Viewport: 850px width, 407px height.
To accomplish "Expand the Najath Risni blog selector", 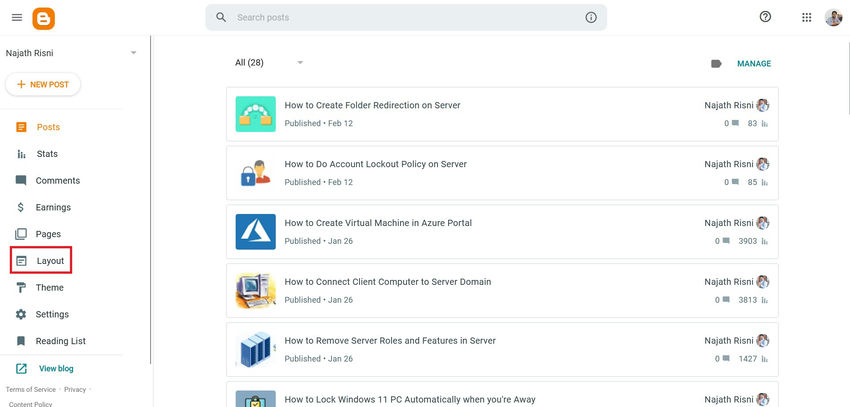I will coord(133,53).
